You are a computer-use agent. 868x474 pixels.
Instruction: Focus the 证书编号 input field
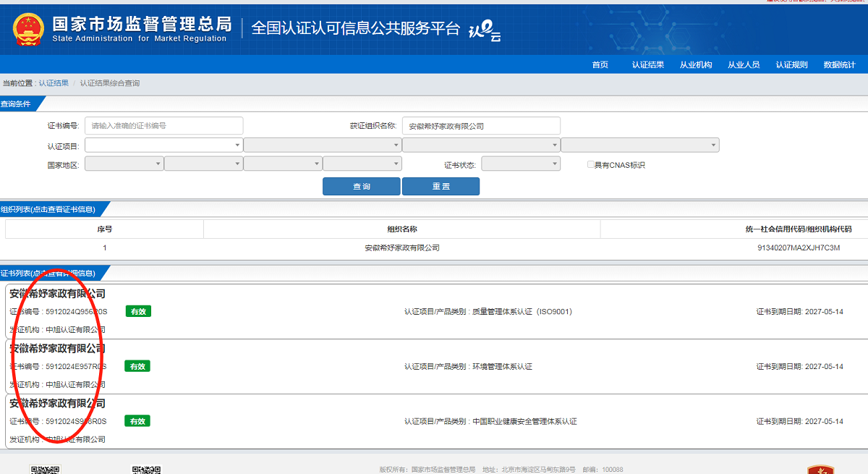point(163,126)
